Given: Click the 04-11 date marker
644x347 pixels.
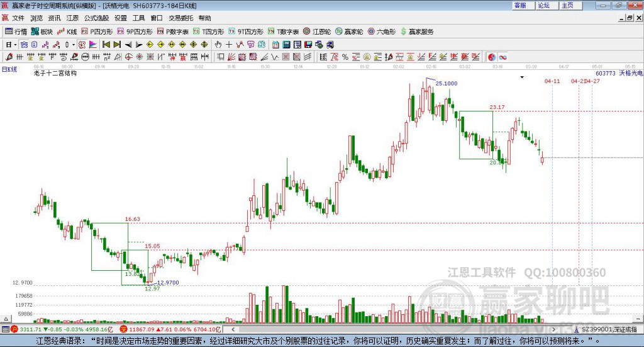Looking at the screenshot, I should 552,81.
